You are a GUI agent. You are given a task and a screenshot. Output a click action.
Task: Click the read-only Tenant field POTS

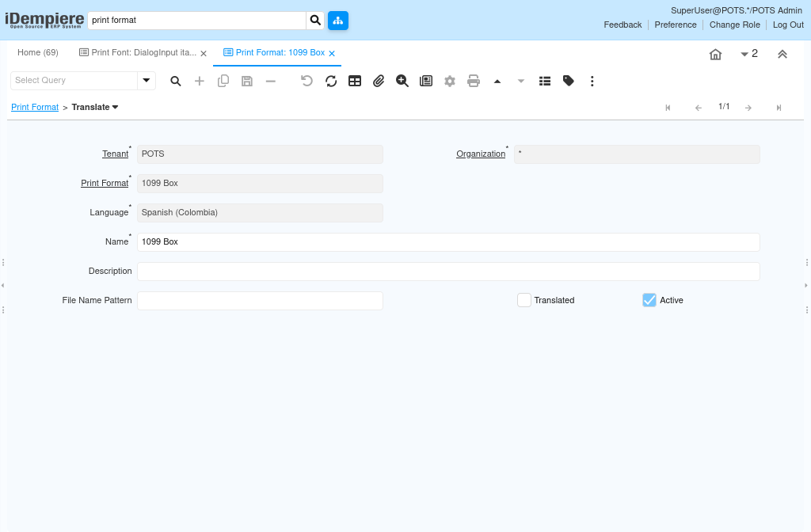[x=260, y=154]
